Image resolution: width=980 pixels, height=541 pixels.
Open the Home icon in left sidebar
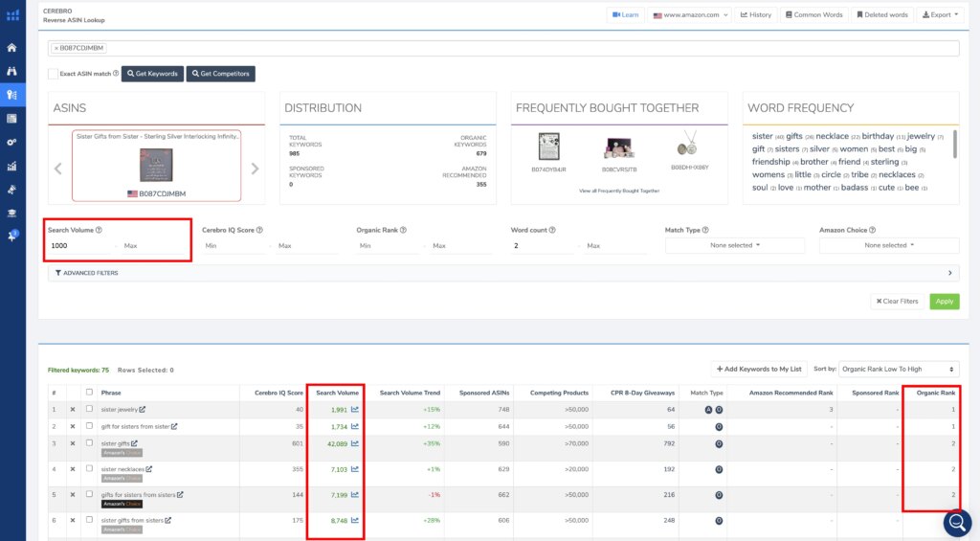click(x=12, y=47)
